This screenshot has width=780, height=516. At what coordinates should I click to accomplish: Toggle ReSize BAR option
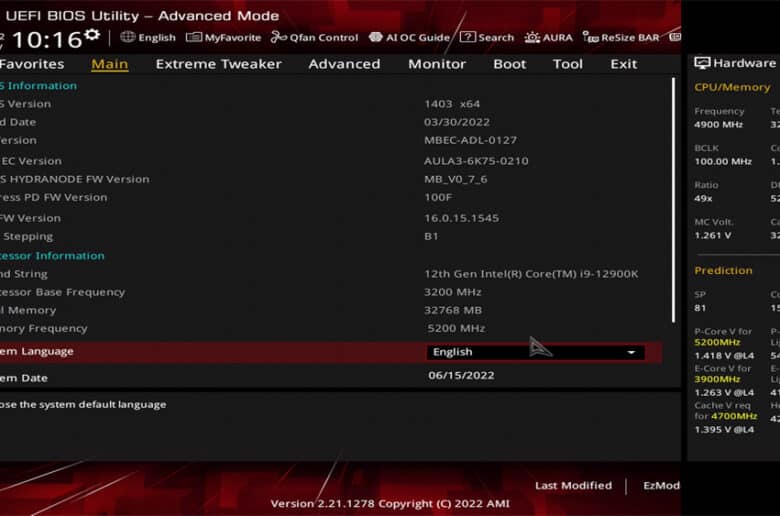tap(621, 37)
